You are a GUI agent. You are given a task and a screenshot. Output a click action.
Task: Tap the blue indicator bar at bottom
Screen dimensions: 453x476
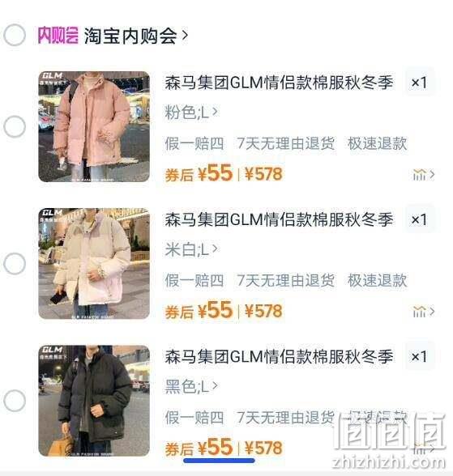(x=219, y=461)
